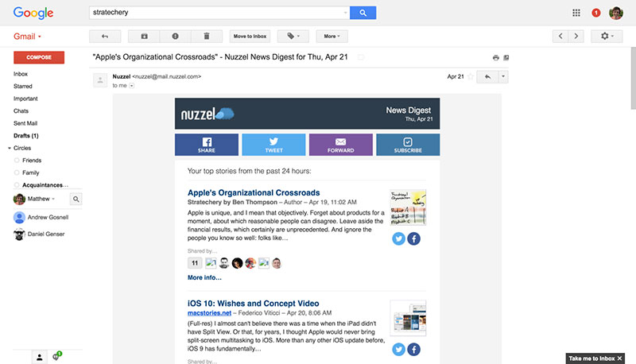Open the Chats folder
This screenshot has width=636, height=364.
click(21, 110)
